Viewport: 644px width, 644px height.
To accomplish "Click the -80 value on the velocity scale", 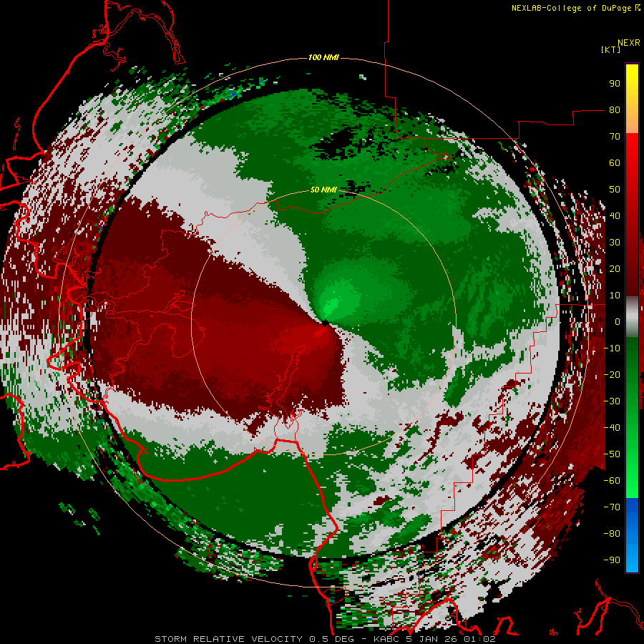I will point(612,534).
